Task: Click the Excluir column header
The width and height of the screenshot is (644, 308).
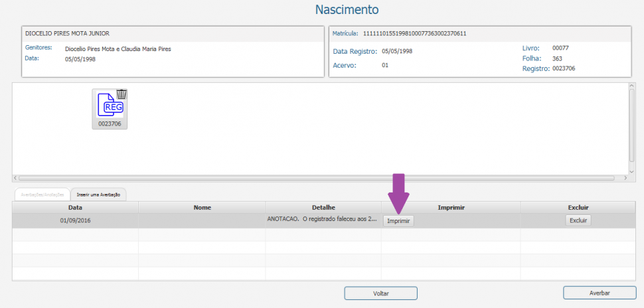Action: [x=578, y=207]
